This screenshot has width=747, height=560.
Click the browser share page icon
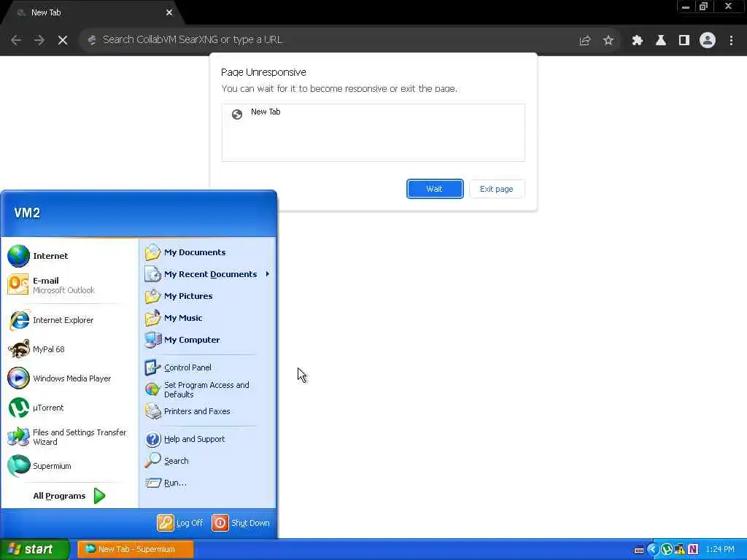click(584, 41)
